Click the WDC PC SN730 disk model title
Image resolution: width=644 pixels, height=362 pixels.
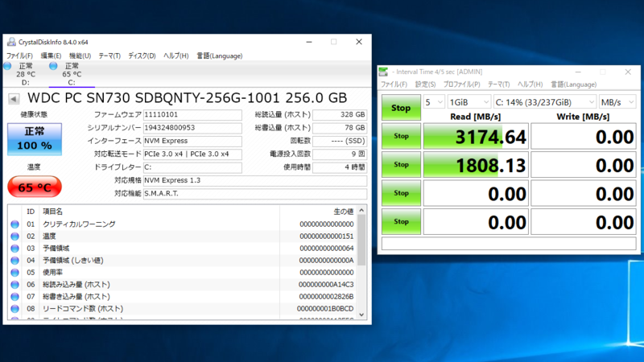click(188, 97)
